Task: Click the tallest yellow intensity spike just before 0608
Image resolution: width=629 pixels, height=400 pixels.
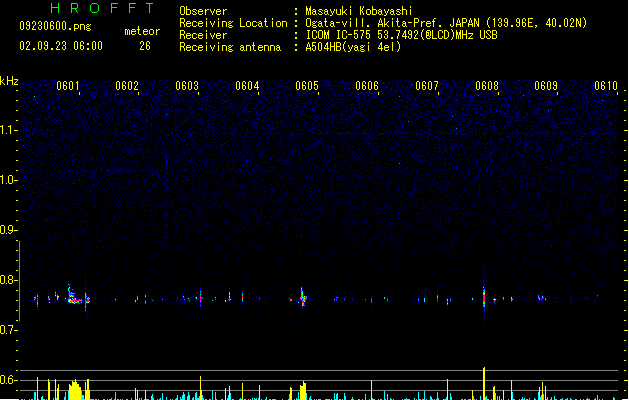Action: click(484, 383)
